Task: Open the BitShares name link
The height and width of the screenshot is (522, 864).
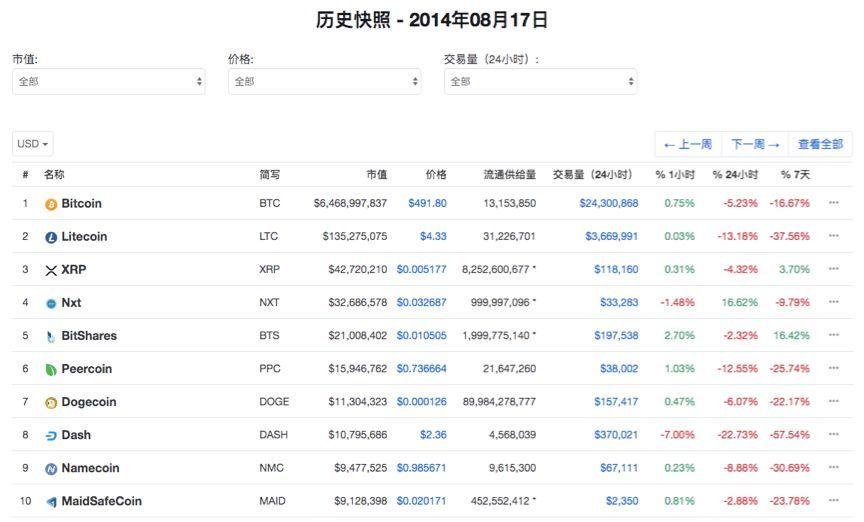Action: pos(89,336)
